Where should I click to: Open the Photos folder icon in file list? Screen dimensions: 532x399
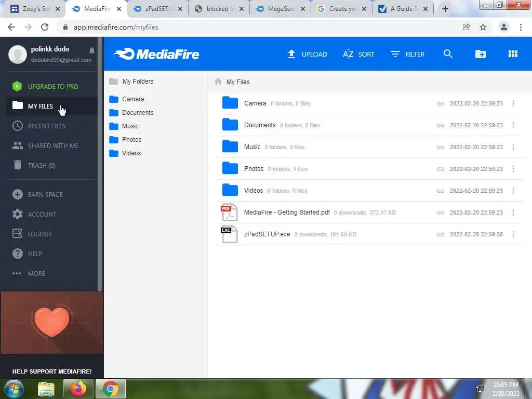pos(230,168)
